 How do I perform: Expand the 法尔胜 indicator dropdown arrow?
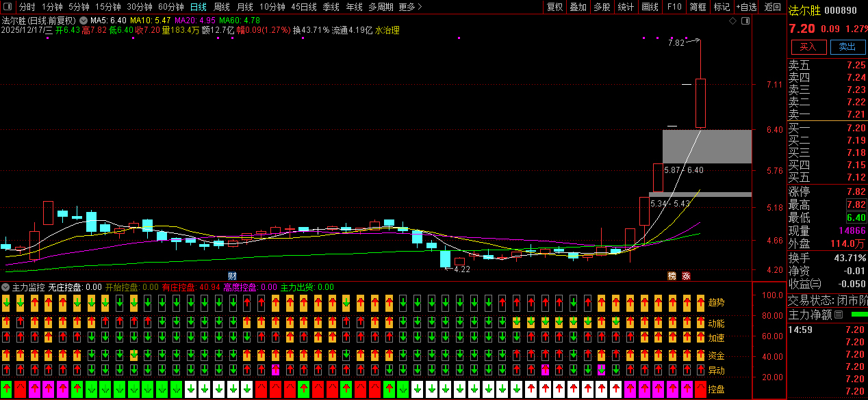[x=84, y=21]
